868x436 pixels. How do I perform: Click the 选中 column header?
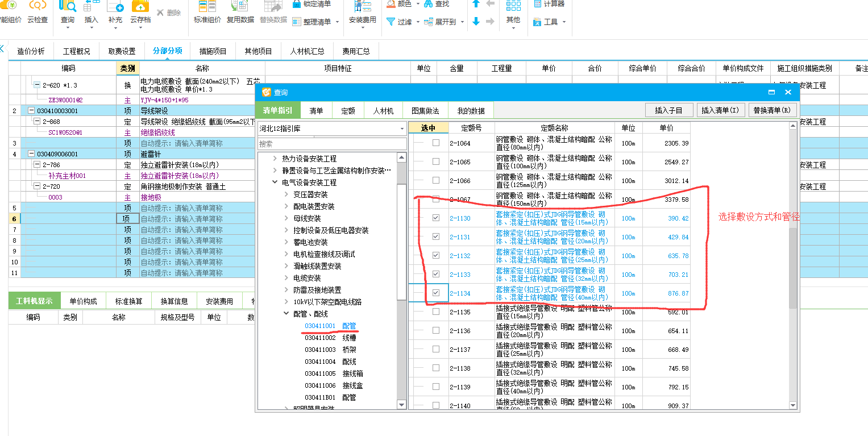click(x=429, y=128)
